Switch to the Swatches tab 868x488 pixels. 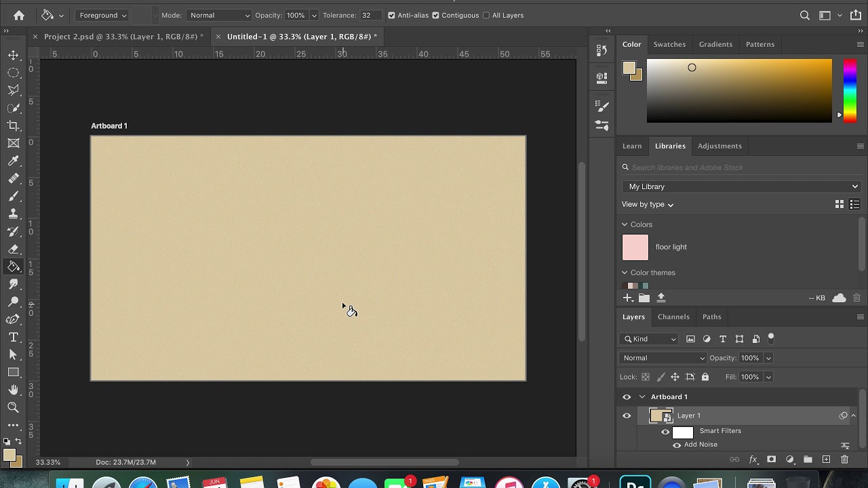(x=669, y=44)
